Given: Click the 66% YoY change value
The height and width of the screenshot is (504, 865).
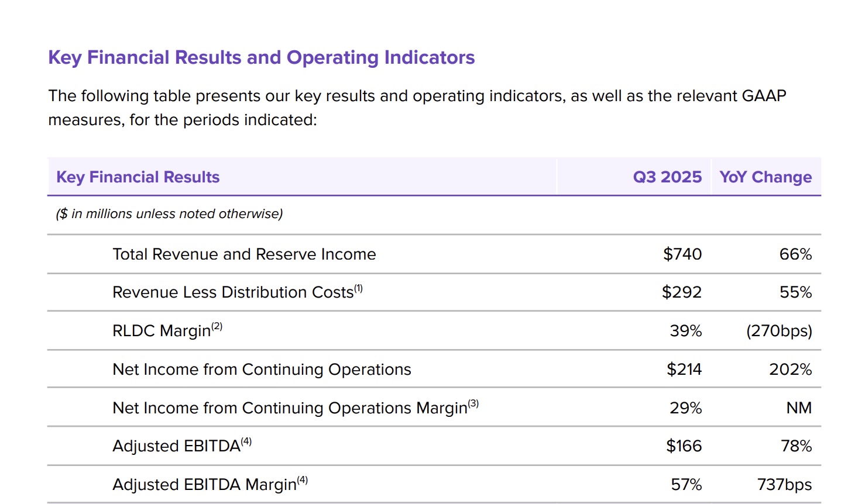Looking at the screenshot, I should tap(795, 254).
